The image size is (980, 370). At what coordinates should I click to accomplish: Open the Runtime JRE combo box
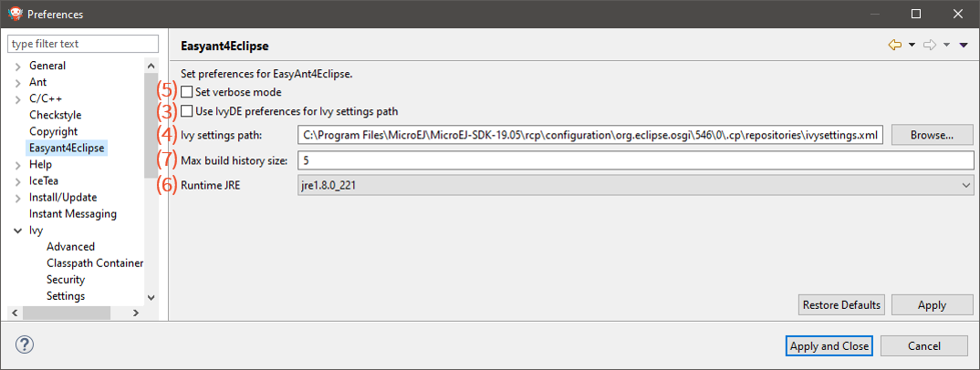636,185
